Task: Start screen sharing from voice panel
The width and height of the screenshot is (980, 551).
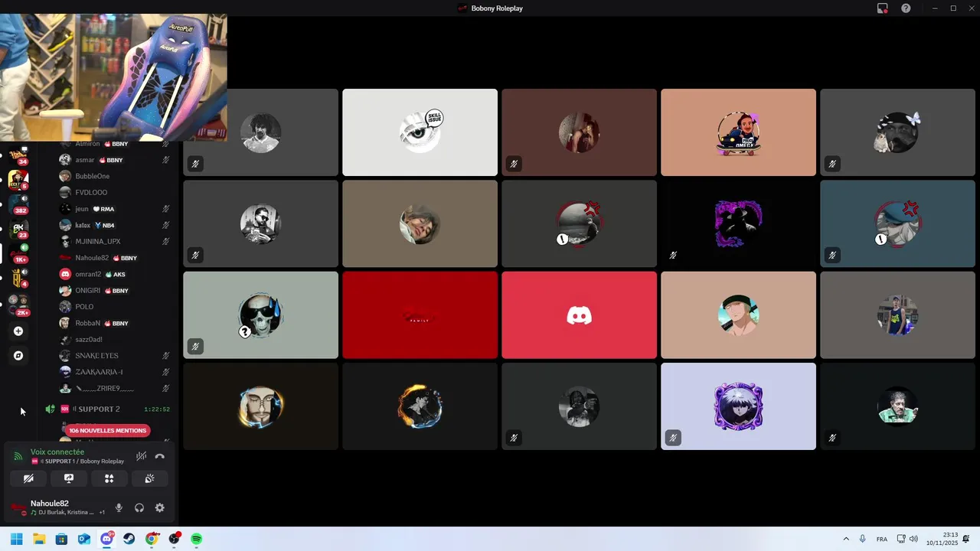Action: coord(69,478)
